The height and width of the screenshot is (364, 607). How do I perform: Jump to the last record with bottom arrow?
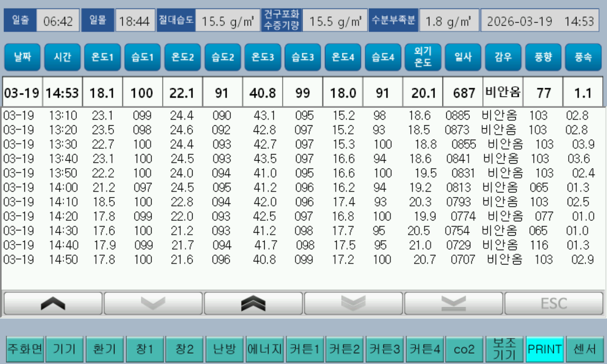click(x=454, y=303)
